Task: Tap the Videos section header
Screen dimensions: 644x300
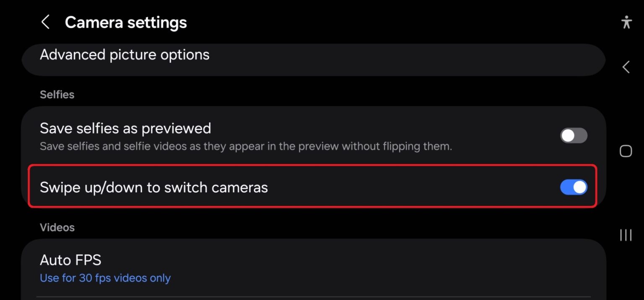Action: click(57, 227)
